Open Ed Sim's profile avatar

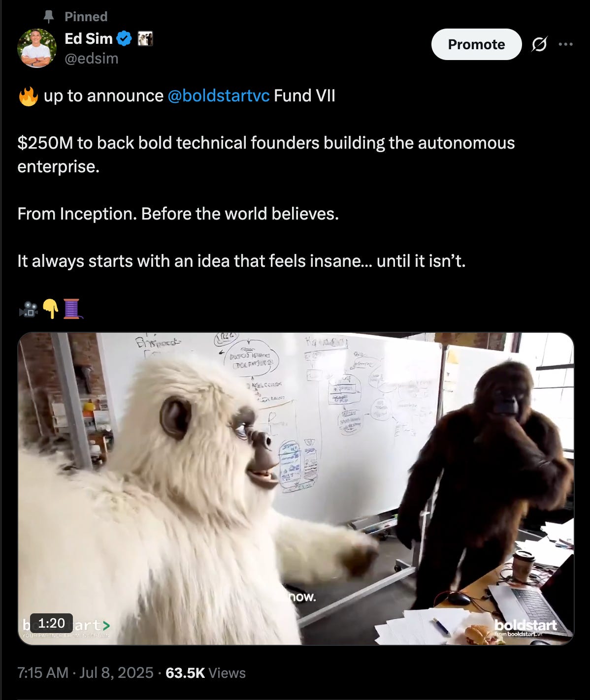coord(36,48)
